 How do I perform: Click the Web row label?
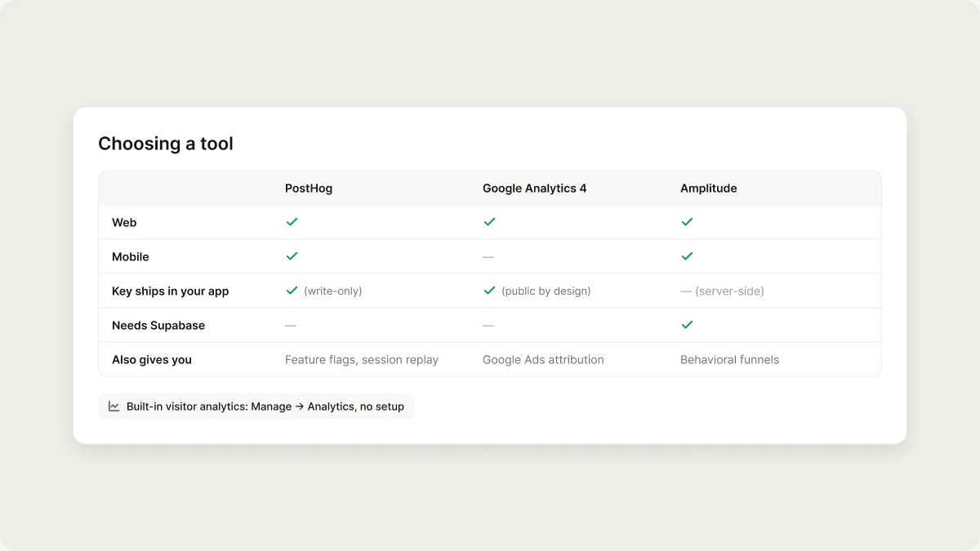[x=124, y=222]
